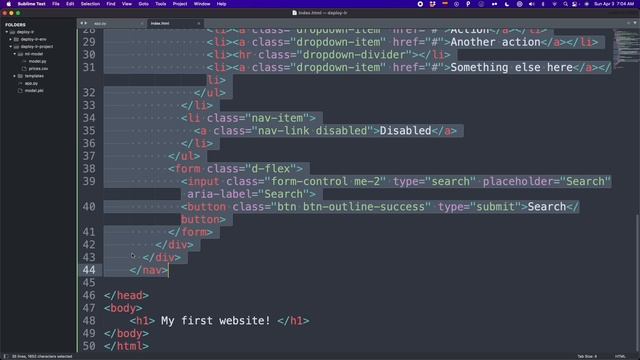Open the Bluetooth menu bar icon

(x=543, y=4)
